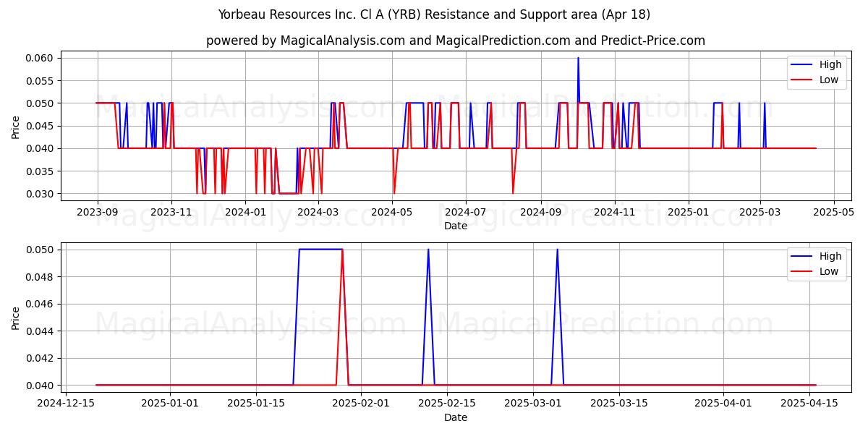Click the '2024-09' x-axis label

tap(541, 213)
